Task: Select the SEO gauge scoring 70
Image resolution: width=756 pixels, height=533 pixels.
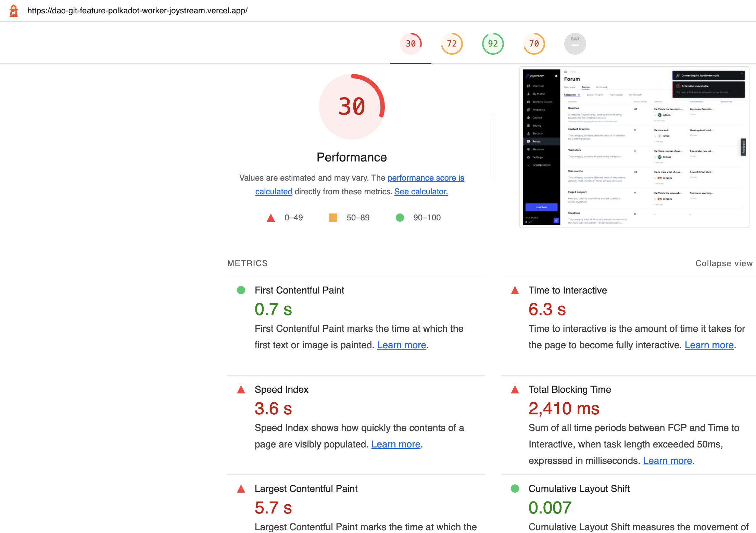Action: 534,43
